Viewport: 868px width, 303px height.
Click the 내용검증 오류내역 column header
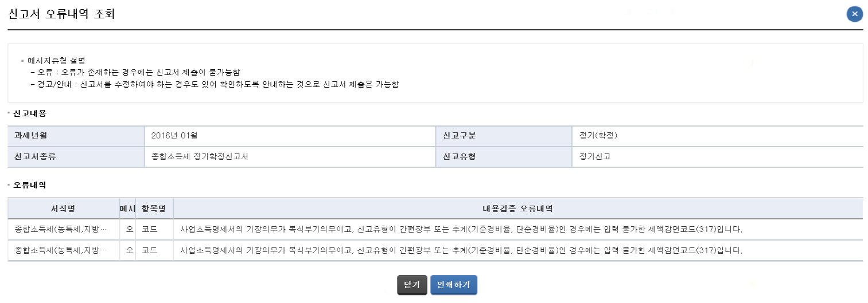(x=517, y=208)
